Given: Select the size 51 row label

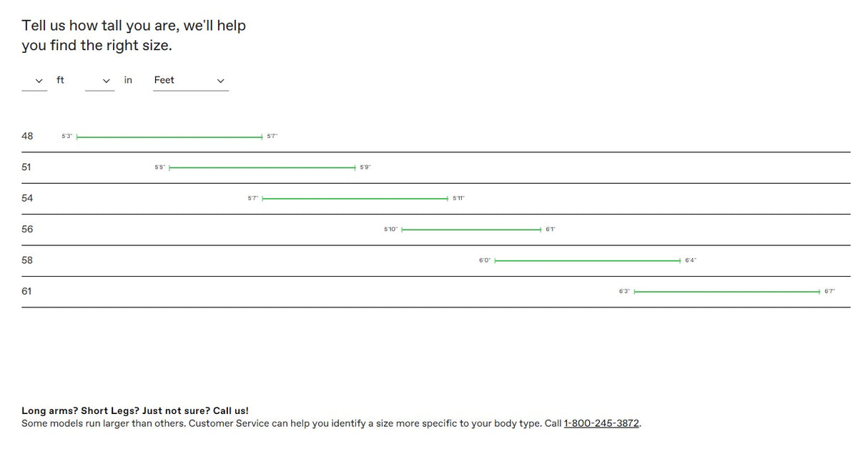Looking at the screenshot, I should [26, 167].
